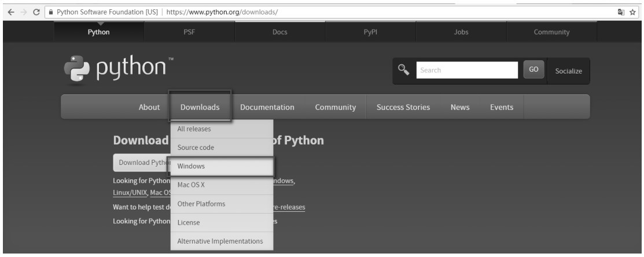
Task: Open the Documentation navigation menu
Action: [x=267, y=107]
